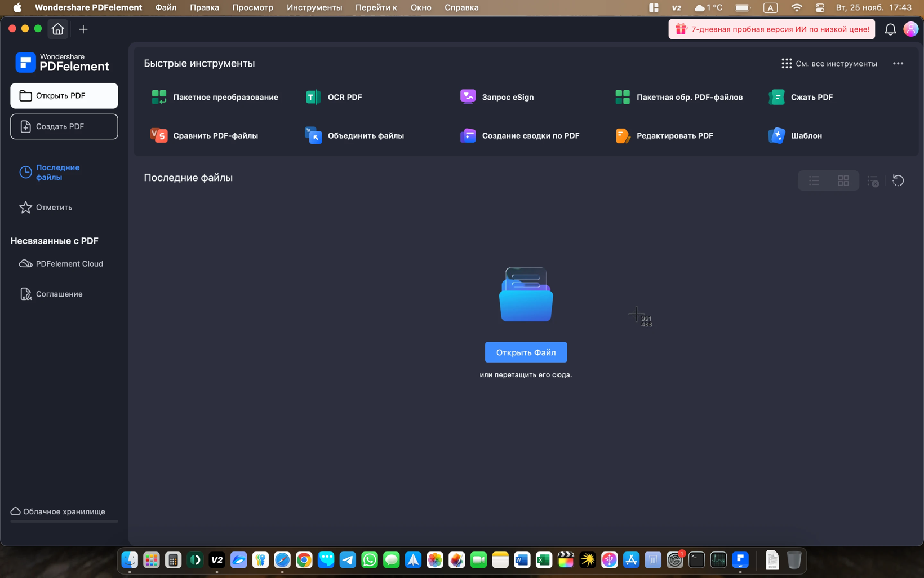Show starred files under Отметить
The width and height of the screenshot is (924, 578).
pos(46,208)
